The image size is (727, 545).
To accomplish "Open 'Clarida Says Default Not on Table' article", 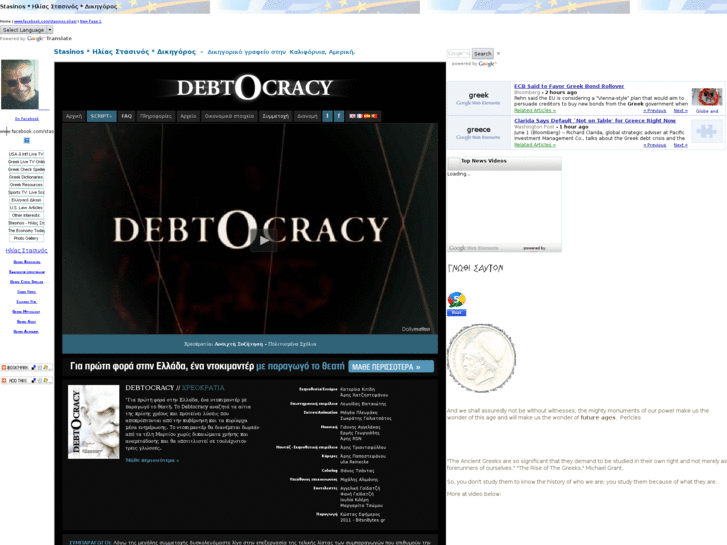I will click(595, 121).
